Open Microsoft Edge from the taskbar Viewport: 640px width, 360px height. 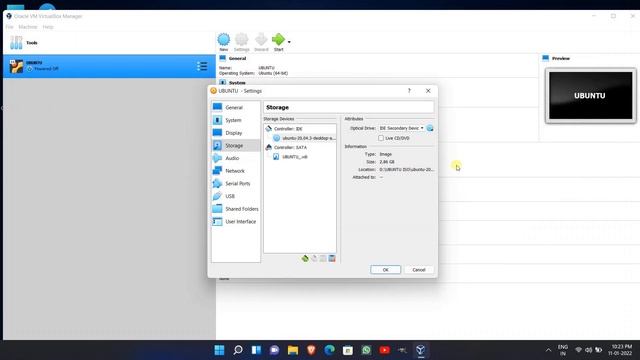coord(329,350)
